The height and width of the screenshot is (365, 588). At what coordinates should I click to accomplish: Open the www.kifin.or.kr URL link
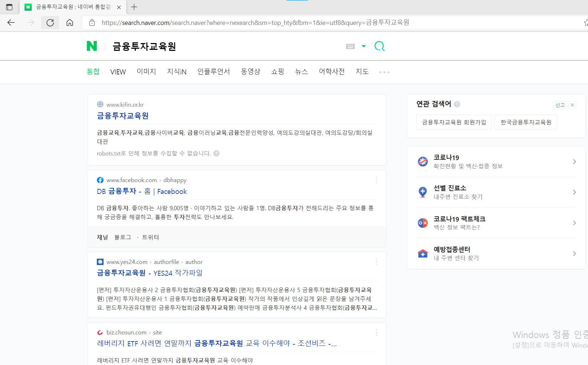(x=125, y=105)
